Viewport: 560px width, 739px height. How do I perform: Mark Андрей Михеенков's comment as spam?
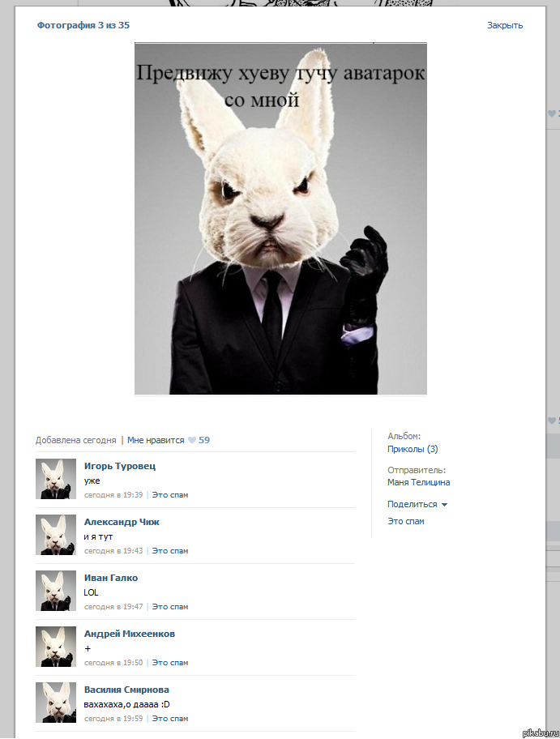click(x=170, y=663)
